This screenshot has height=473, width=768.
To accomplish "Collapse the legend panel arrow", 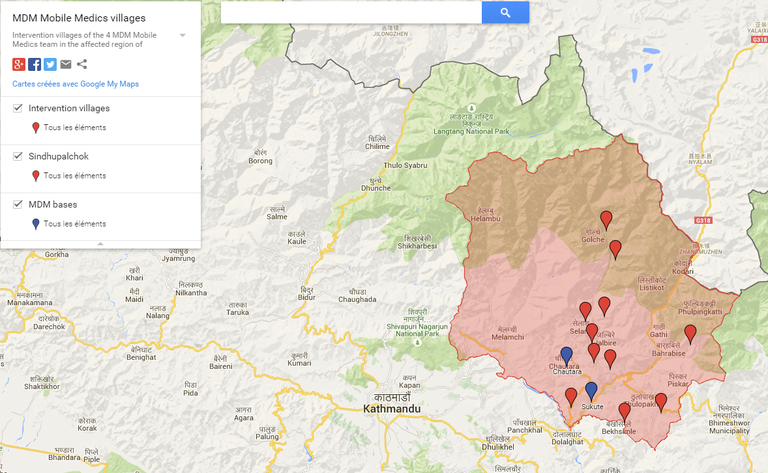I will (x=100, y=243).
